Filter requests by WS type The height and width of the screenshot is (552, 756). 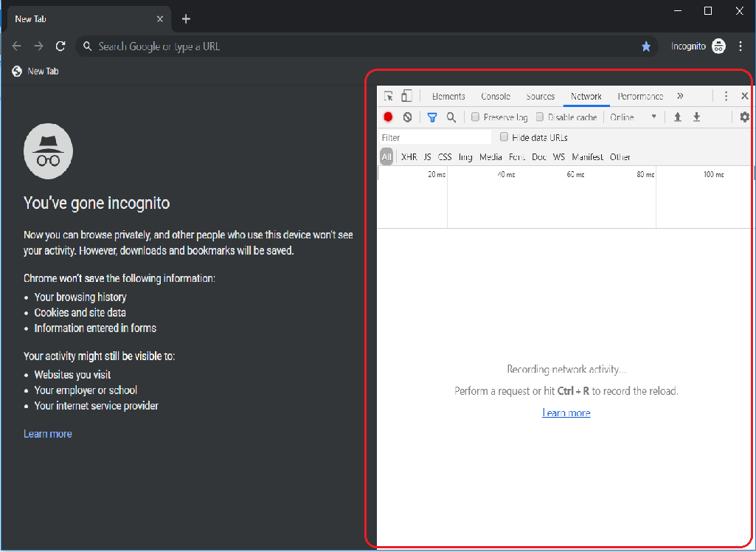coord(559,157)
